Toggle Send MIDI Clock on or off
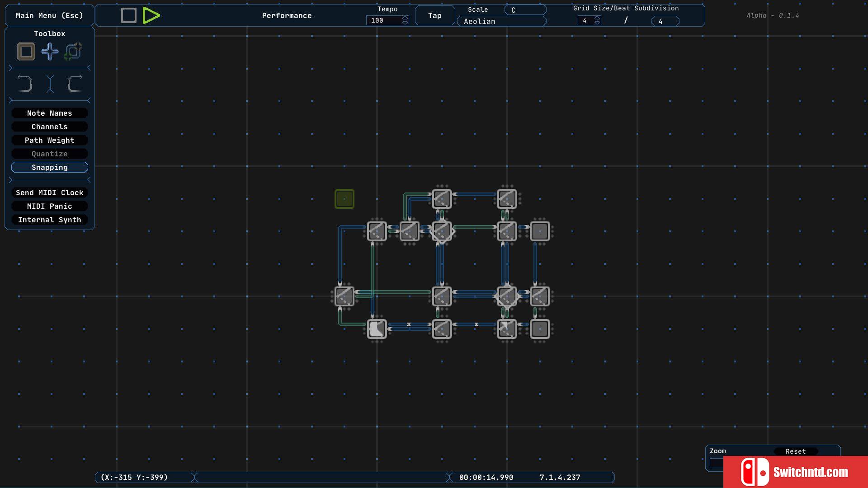This screenshot has height=488, width=868. click(49, 192)
